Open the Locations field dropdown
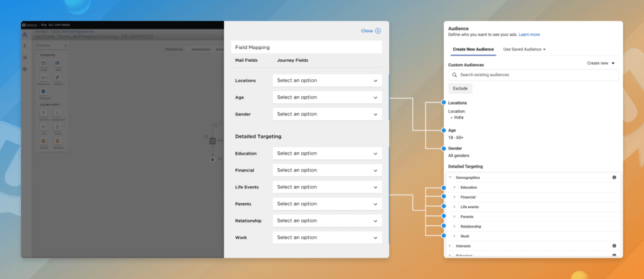The image size is (644, 279). pyautogui.click(x=327, y=81)
